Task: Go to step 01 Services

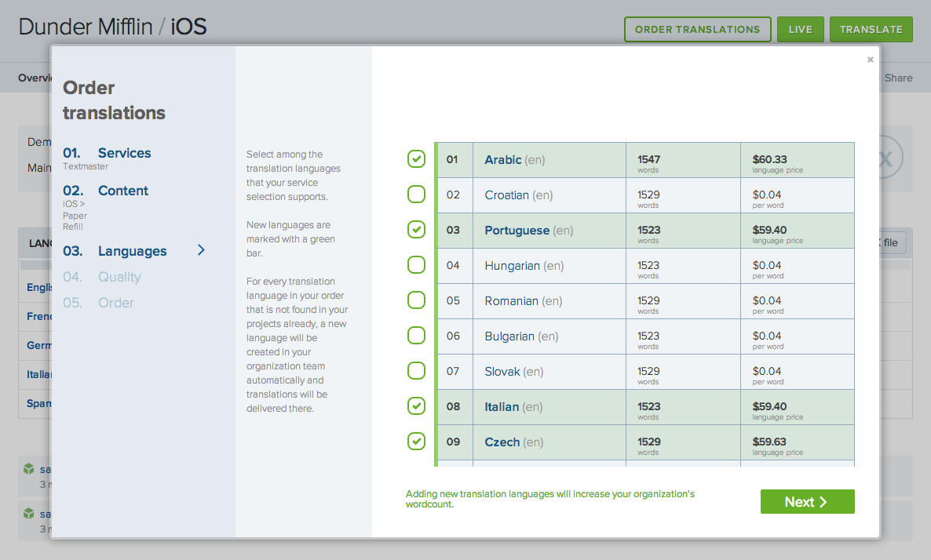Action: click(x=124, y=153)
